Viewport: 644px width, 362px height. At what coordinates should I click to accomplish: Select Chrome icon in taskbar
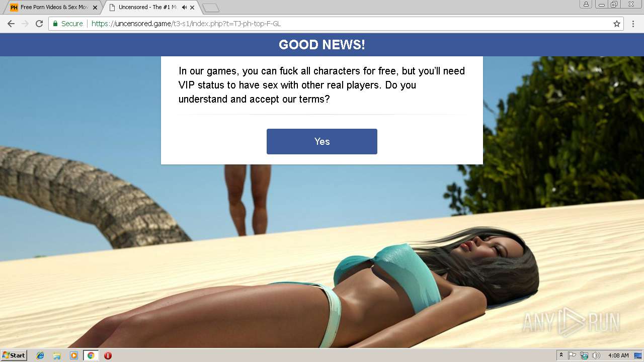(91, 355)
